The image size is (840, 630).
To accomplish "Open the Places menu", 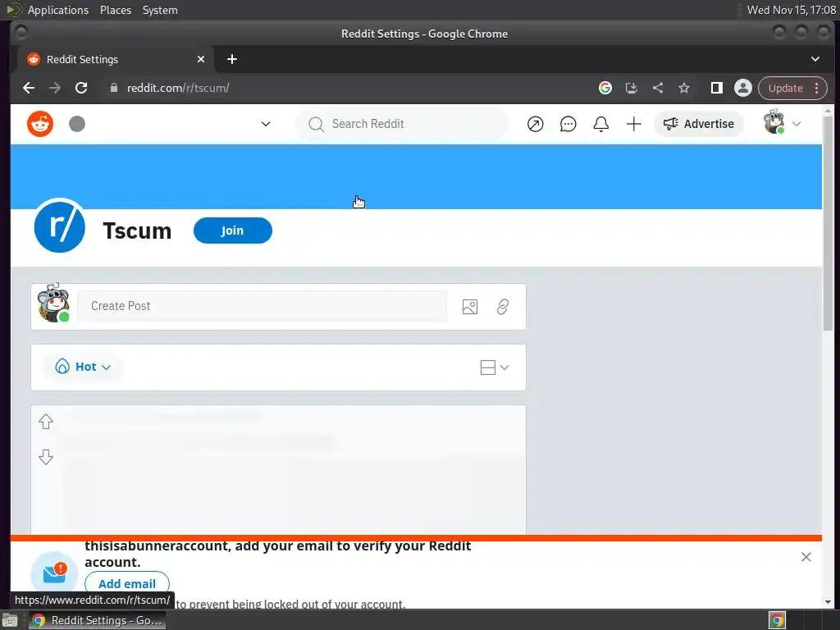I will 116,10.
